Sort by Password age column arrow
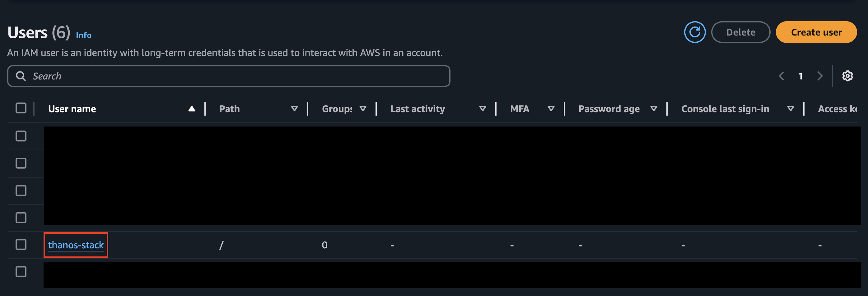This screenshot has height=296, width=868. [x=654, y=109]
